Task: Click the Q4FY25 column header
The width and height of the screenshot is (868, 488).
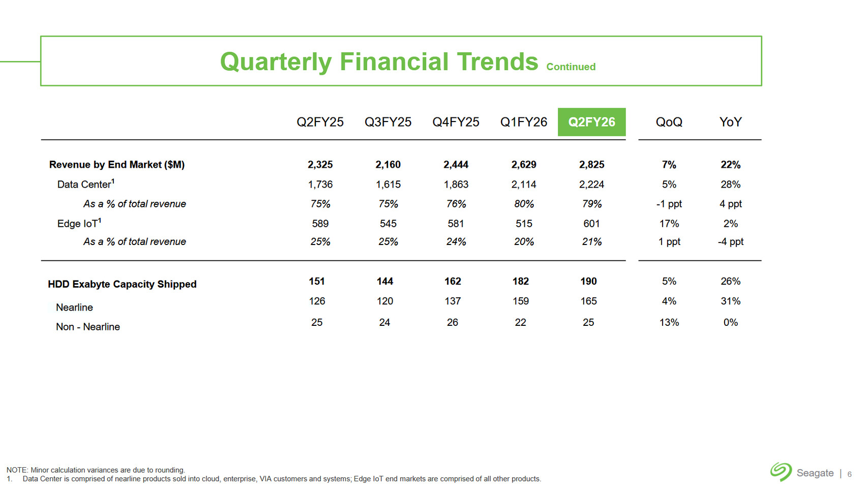Action: (x=456, y=122)
